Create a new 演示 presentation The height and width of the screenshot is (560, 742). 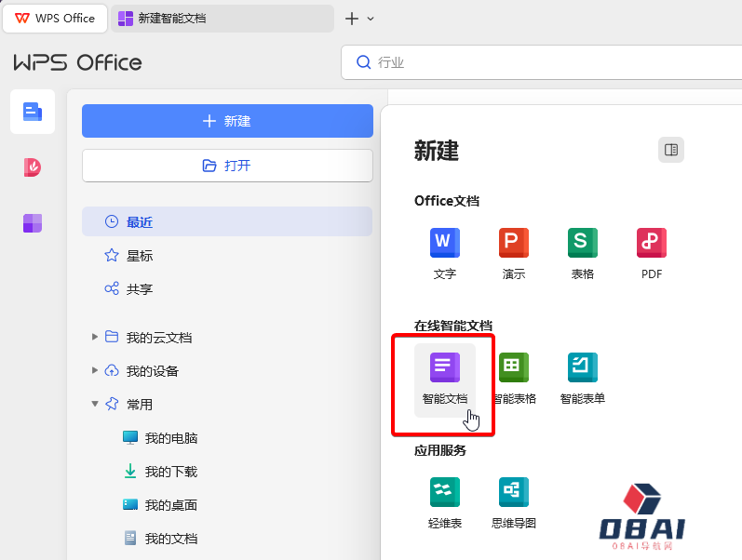(513, 252)
